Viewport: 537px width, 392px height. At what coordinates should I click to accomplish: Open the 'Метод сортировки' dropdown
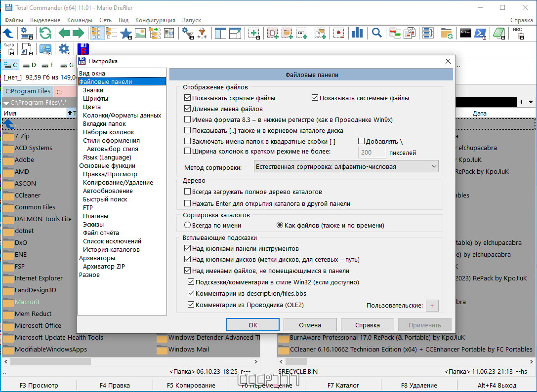coord(346,167)
